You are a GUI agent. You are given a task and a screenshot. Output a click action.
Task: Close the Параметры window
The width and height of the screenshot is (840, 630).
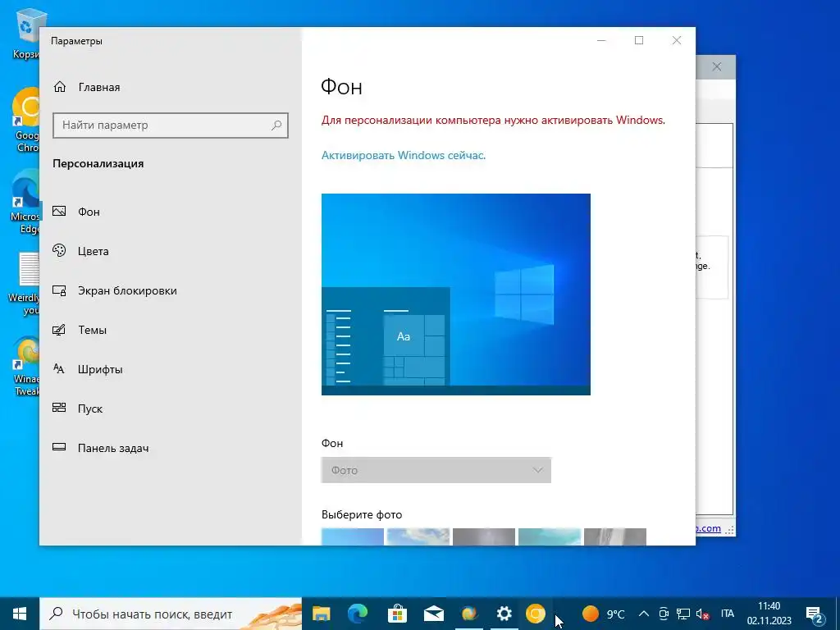coord(677,40)
